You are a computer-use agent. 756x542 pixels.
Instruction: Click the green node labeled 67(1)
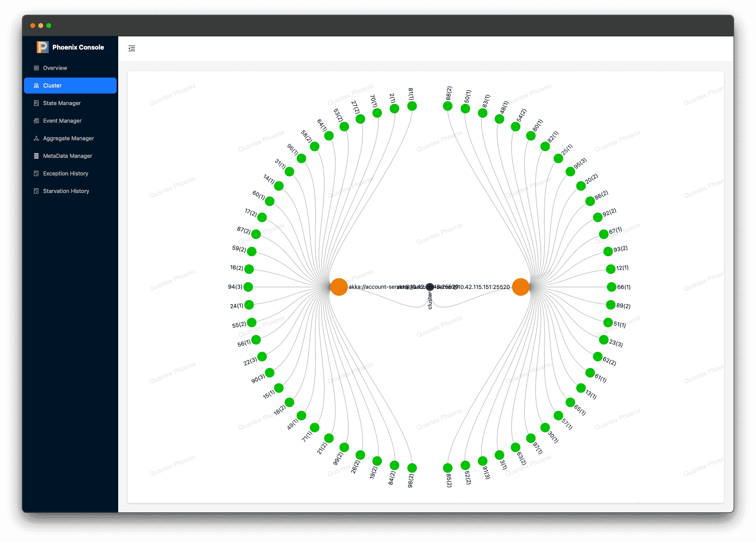[x=604, y=234]
